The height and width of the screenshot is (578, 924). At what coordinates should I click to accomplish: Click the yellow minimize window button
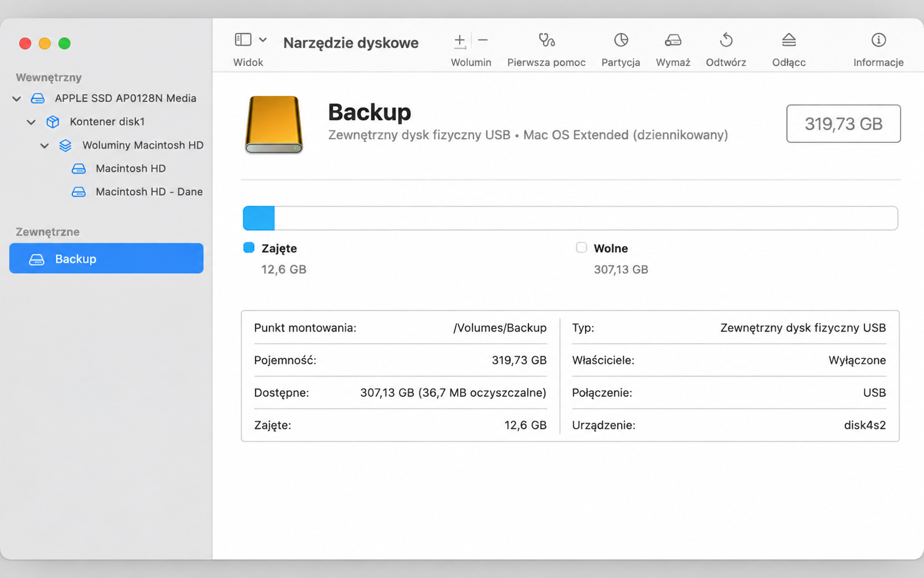coord(45,43)
